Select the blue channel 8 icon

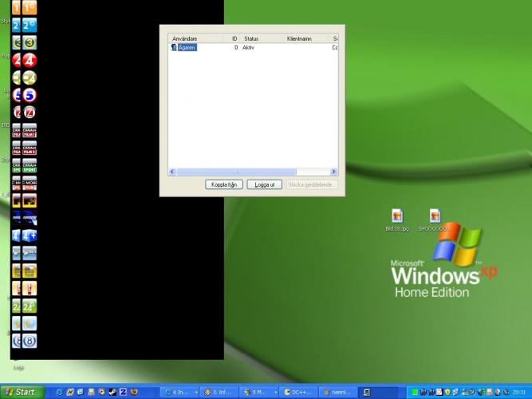30,341
